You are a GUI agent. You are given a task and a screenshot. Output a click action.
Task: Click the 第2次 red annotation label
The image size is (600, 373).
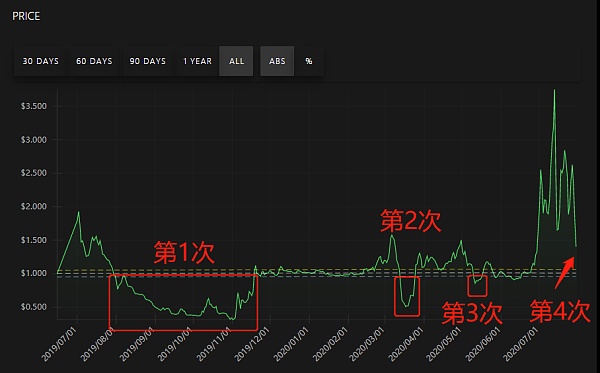point(411,221)
